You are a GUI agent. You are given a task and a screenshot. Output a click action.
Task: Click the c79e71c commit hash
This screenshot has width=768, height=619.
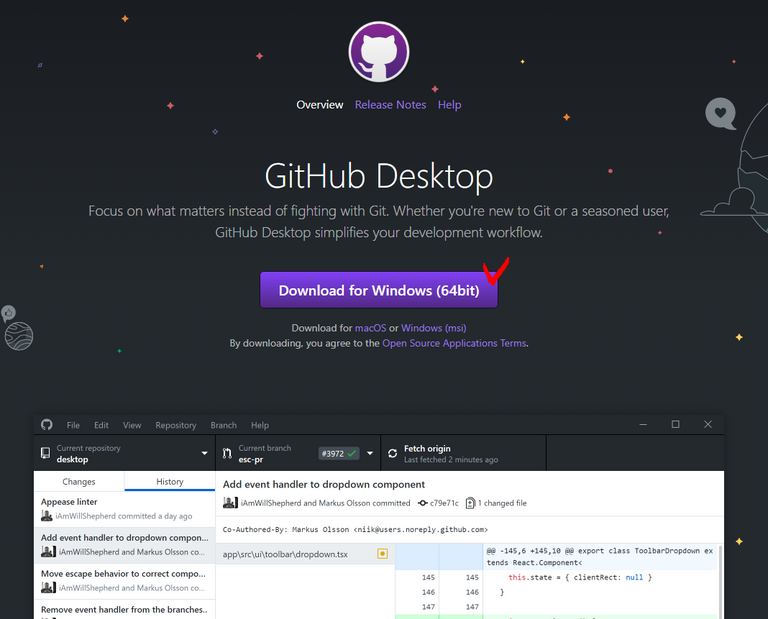[x=444, y=503]
